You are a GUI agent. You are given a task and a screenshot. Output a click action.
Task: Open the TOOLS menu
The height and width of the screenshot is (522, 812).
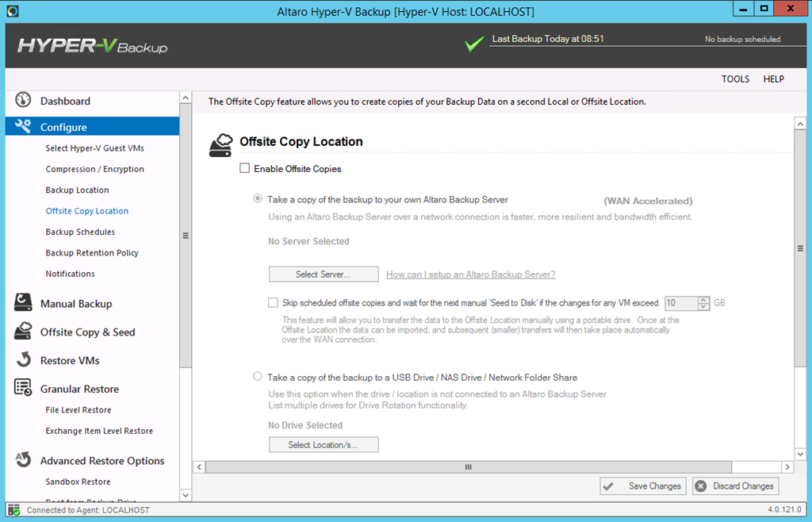(x=735, y=79)
